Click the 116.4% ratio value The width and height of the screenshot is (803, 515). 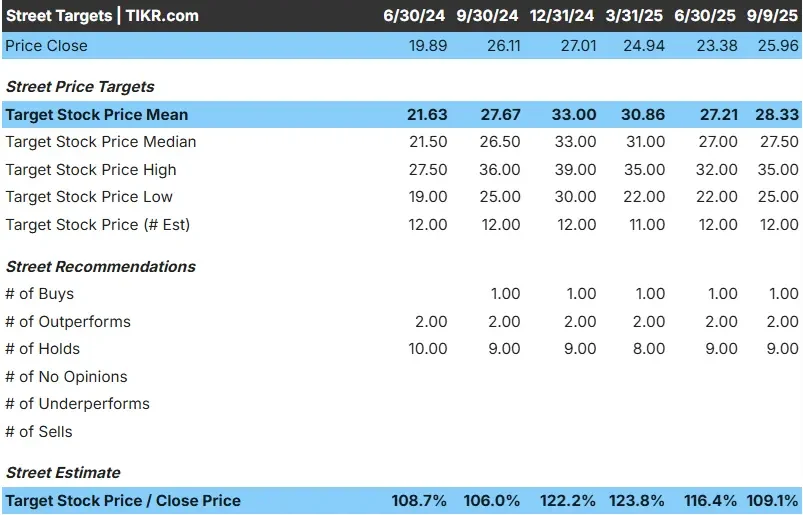pyautogui.click(x=711, y=501)
